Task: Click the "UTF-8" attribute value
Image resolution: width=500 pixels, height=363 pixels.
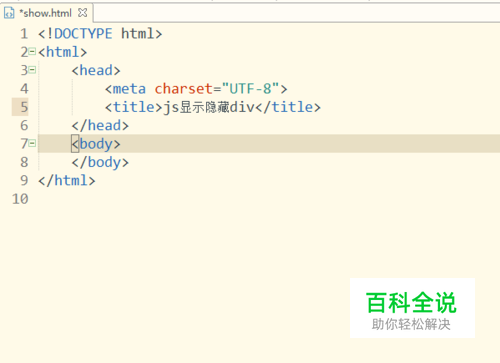Action: click(x=250, y=89)
